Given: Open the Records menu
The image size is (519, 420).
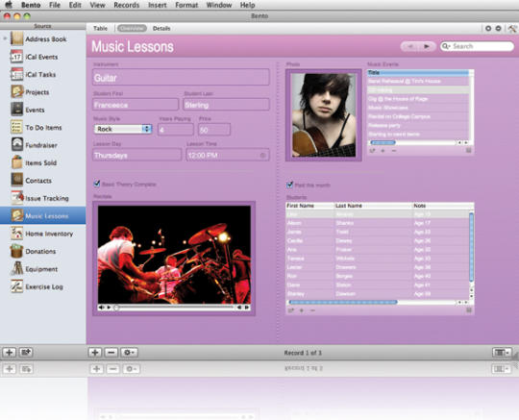Looking at the screenshot, I should pyautogui.click(x=127, y=5).
